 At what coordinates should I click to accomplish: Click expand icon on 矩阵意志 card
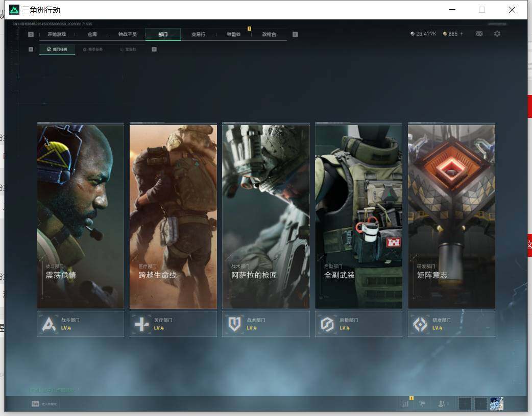414,258
